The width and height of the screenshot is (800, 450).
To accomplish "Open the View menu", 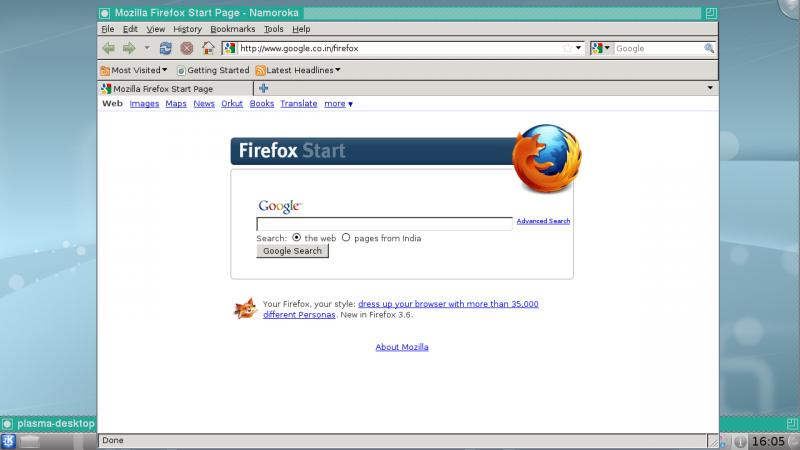I will click(156, 29).
